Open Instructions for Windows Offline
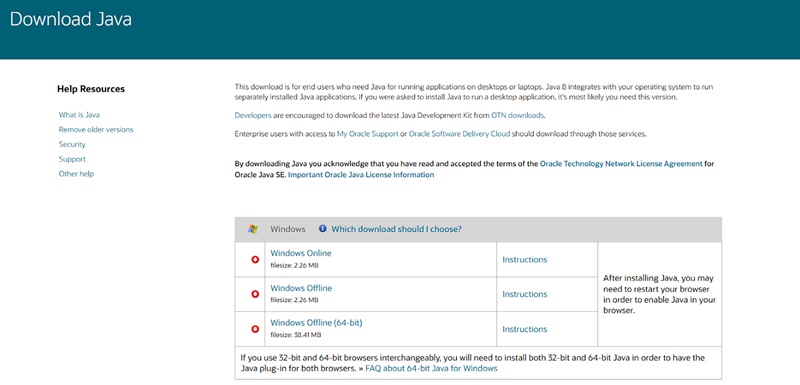Image resolution: width=800 pixels, height=385 pixels. 524,294
